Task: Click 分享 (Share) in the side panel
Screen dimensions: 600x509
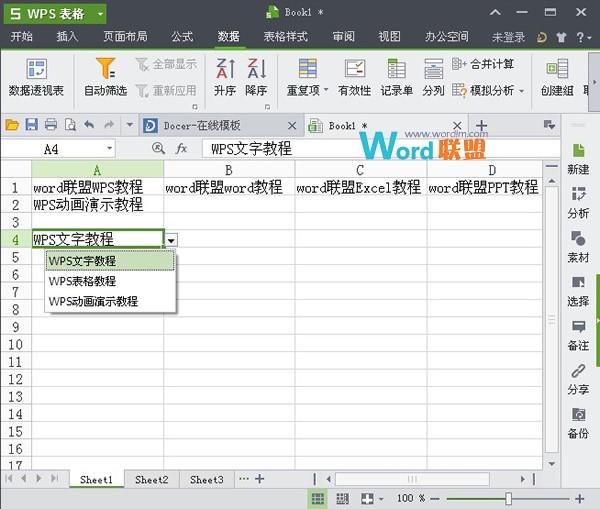Action: (x=578, y=380)
